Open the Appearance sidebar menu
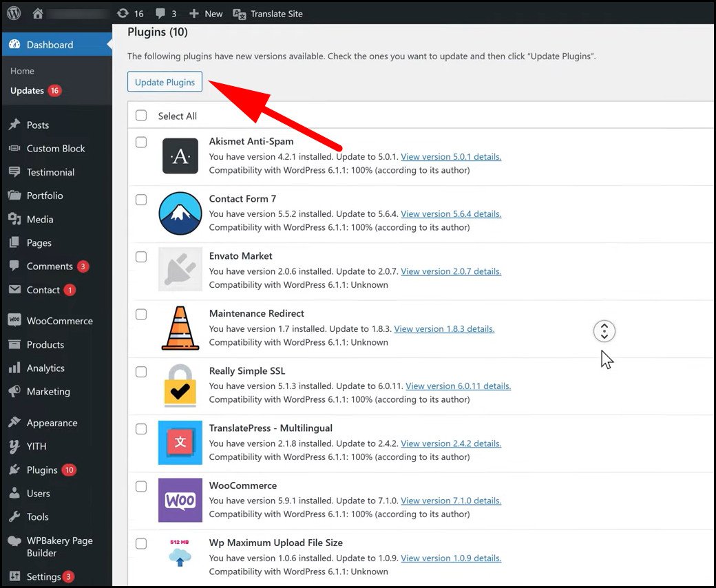716x588 pixels. point(52,423)
